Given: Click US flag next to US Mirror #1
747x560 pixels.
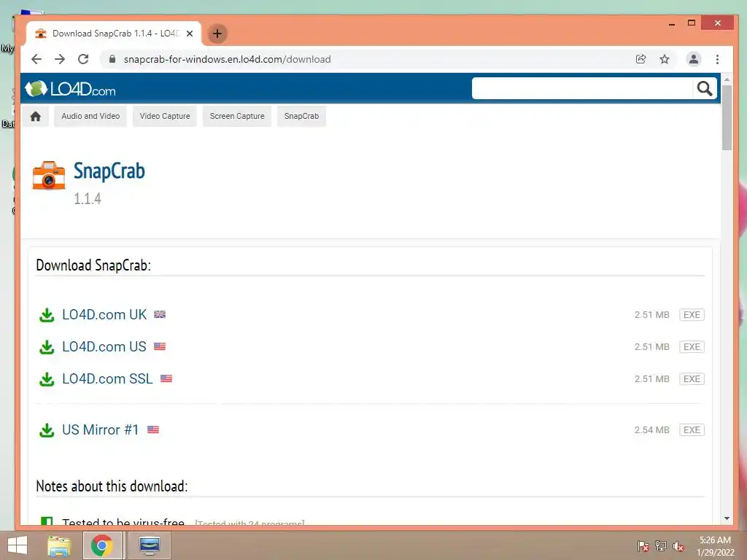Looking at the screenshot, I should click(153, 429).
